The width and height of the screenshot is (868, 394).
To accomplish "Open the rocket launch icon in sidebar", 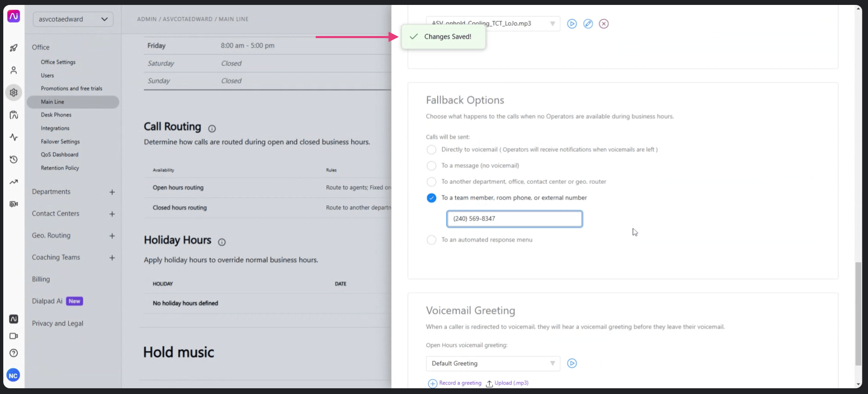I will click(x=14, y=48).
